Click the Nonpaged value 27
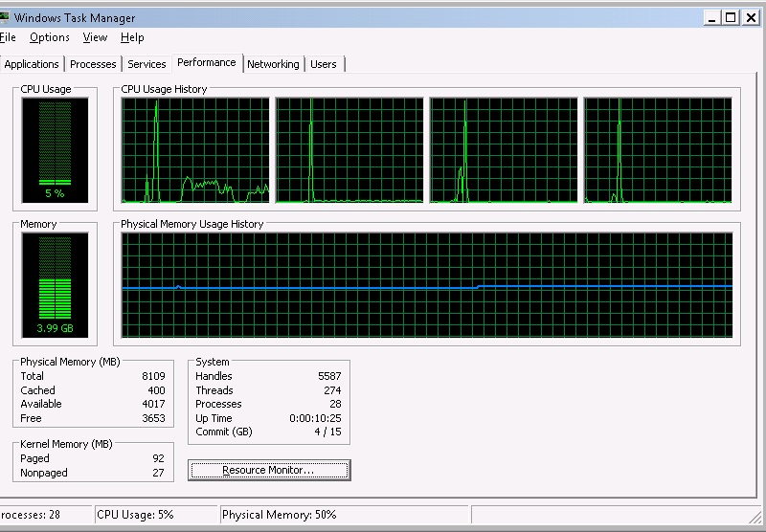The image size is (766, 532). tap(158, 473)
